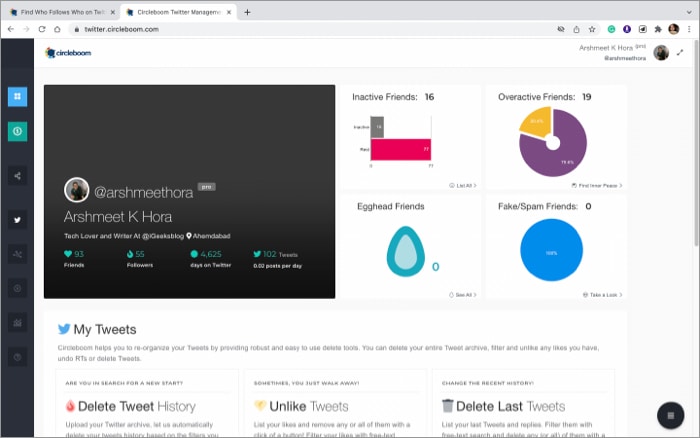Viewport: 700px width, 438px height.
Task: Click the 55 Followers stat
Action: coord(139,259)
